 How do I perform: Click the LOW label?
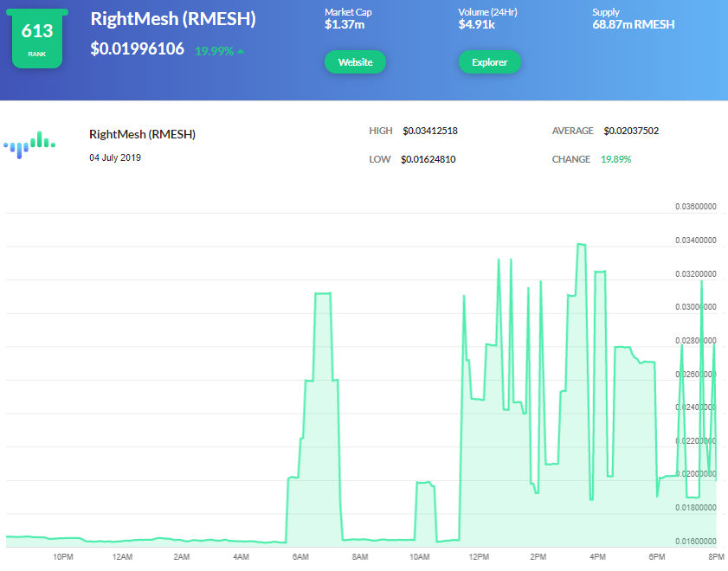pyautogui.click(x=380, y=159)
